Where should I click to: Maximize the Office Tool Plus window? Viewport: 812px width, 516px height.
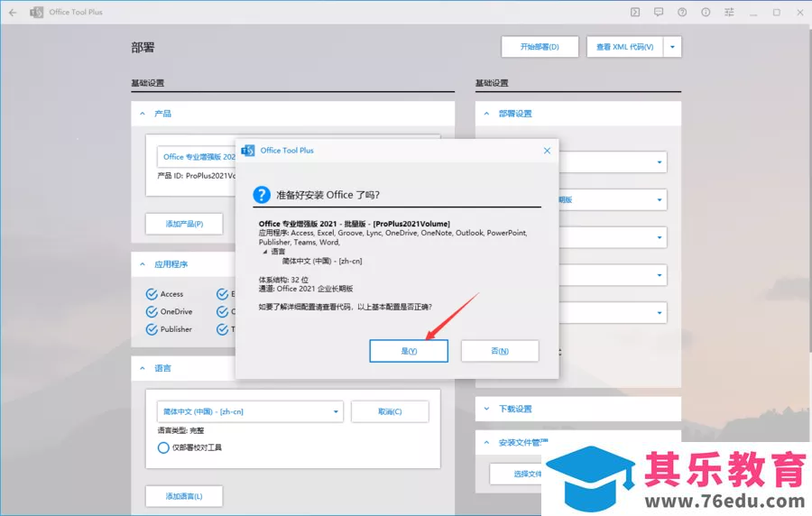click(x=776, y=13)
